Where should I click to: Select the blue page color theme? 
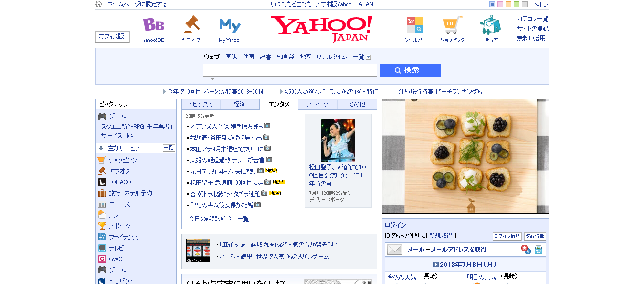[492, 4]
